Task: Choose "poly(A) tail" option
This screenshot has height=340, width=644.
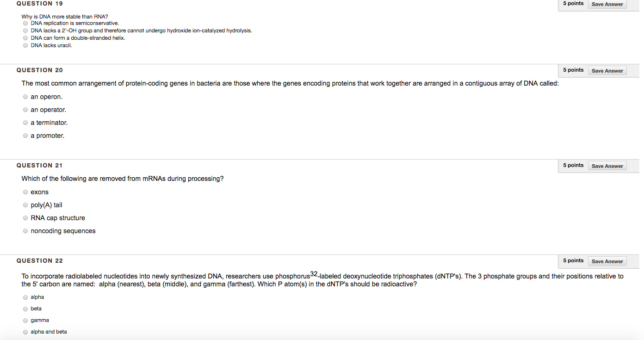Action: pos(25,205)
